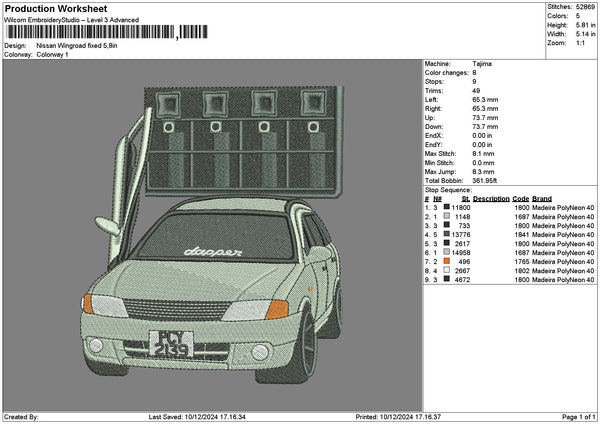Click the PCY 239 license plate on the car
The image size is (600, 424).
coord(172,345)
